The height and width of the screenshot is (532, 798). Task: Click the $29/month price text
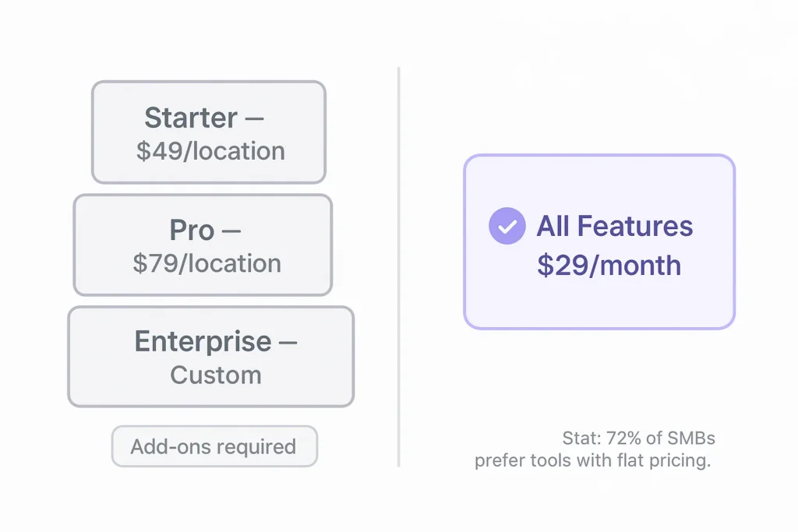point(609,265)
